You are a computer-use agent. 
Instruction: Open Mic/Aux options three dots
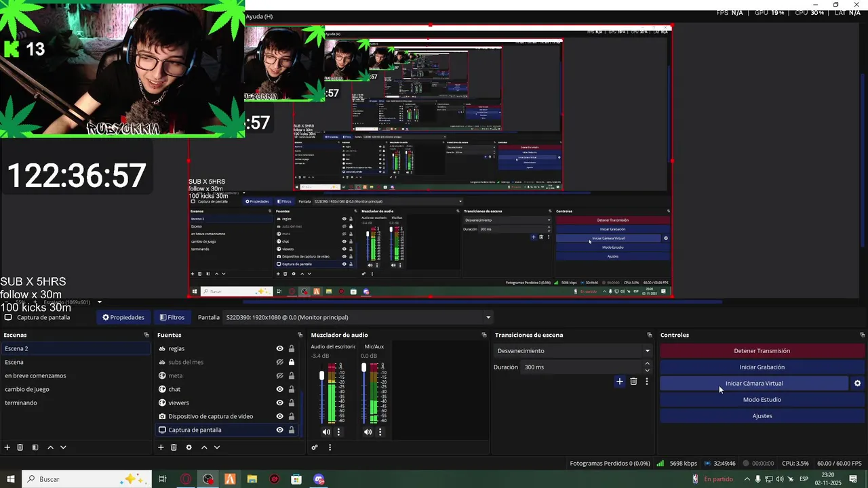(x=380, y=432)
